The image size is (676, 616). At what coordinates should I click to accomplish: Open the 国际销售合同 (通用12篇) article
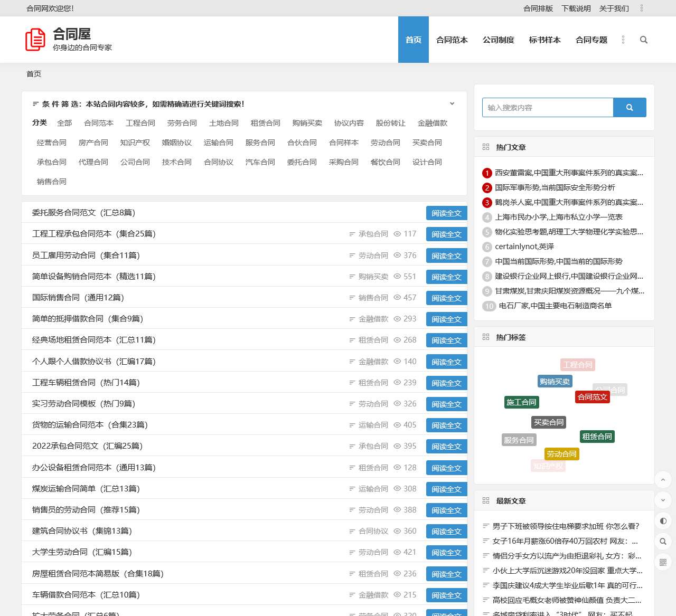78,298
